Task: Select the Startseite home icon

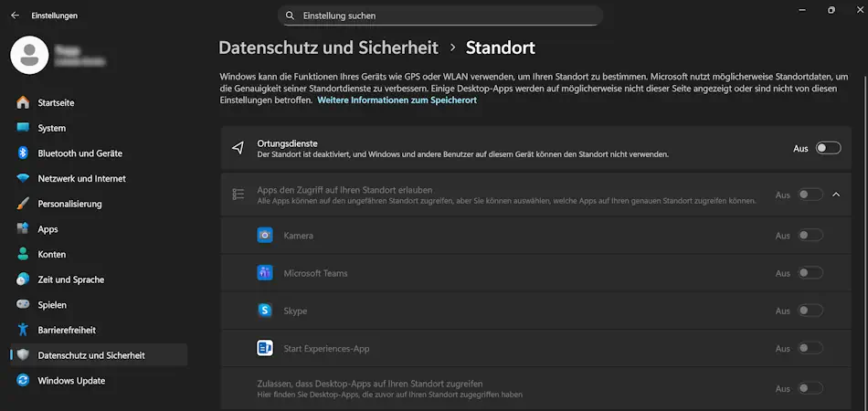Action: click(23, 102)
